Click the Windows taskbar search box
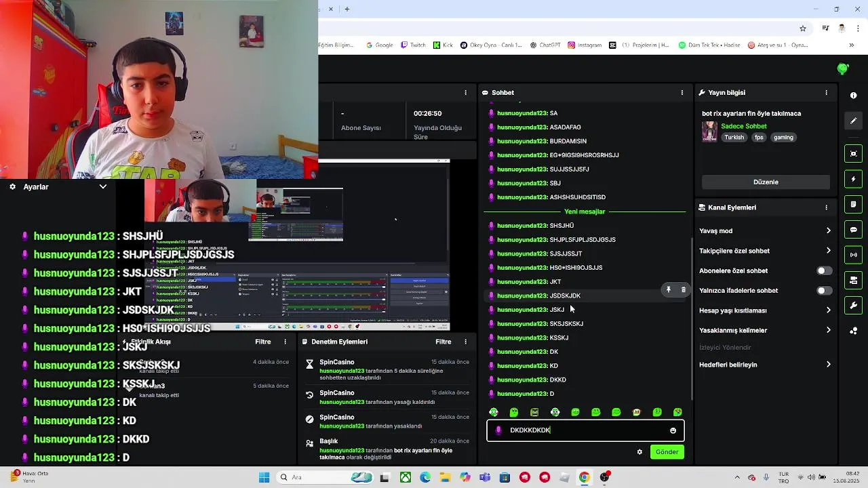The image size is (868, 488). coord(323,477)
